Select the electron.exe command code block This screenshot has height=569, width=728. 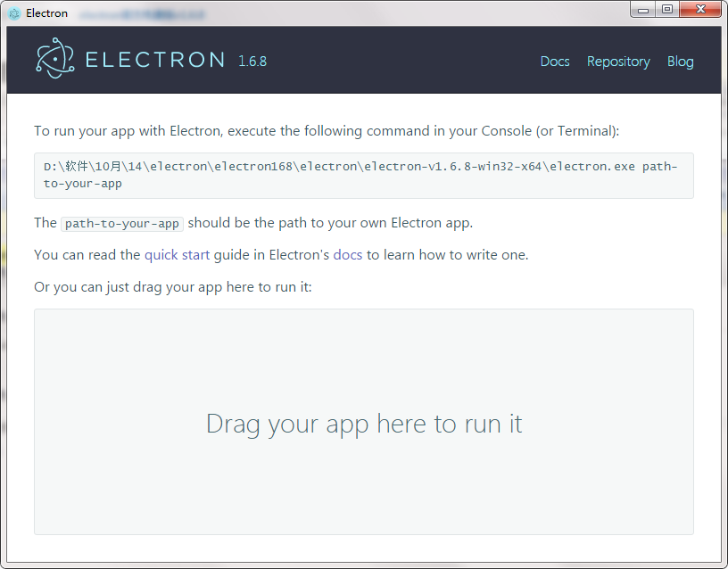[364, 176]
